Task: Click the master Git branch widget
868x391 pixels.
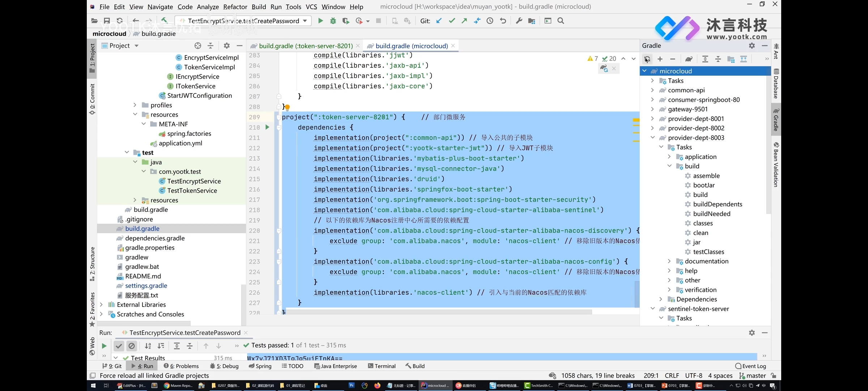Action: [753, 376]
